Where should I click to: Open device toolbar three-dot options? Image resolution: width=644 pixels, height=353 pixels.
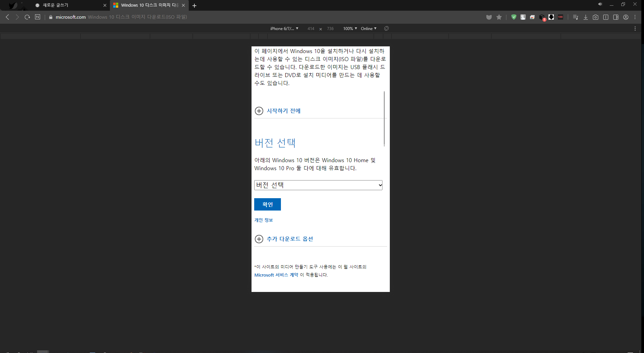pos(635,29)
